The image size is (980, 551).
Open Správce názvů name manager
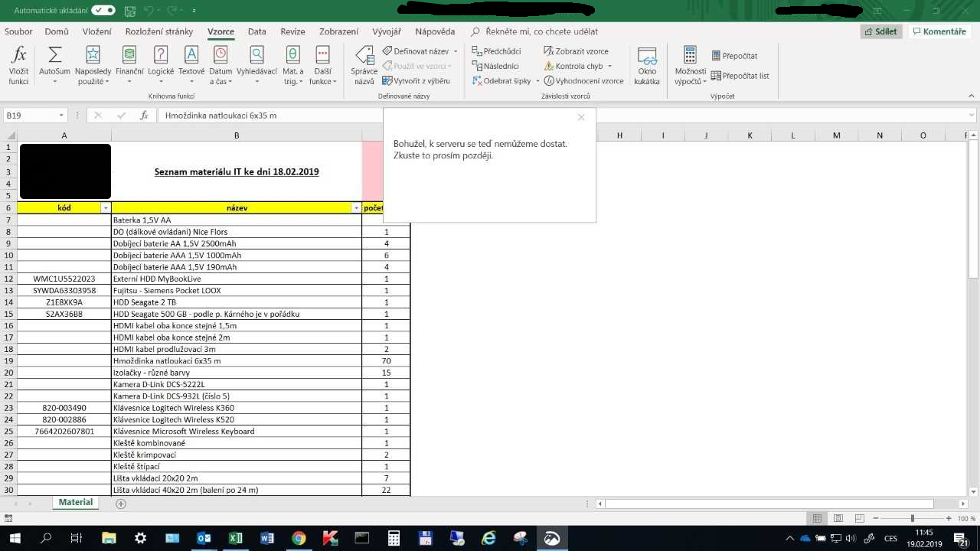click(x=364, y=65)
